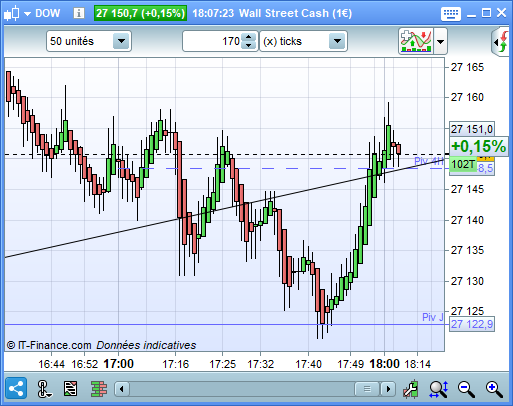Screen dimensions: 513x406
Task: Click the auto-fit zoom magnifier icon
Action: tap(438, 389)
